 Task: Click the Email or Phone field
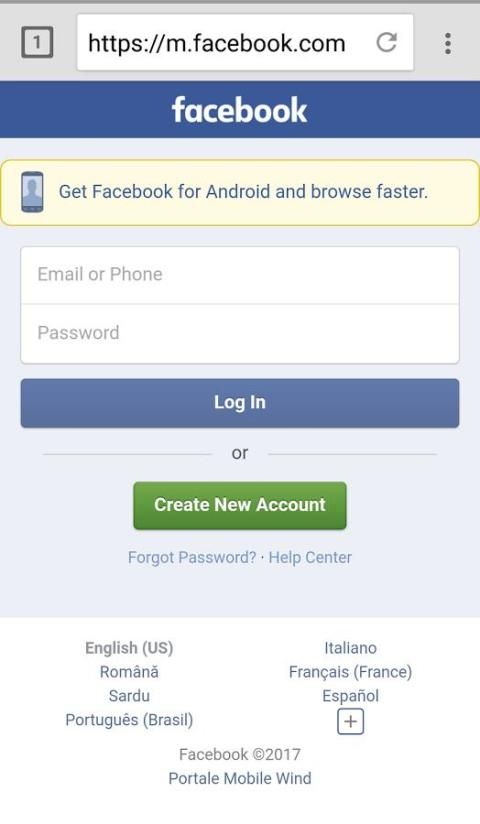(x=240, y=275)
